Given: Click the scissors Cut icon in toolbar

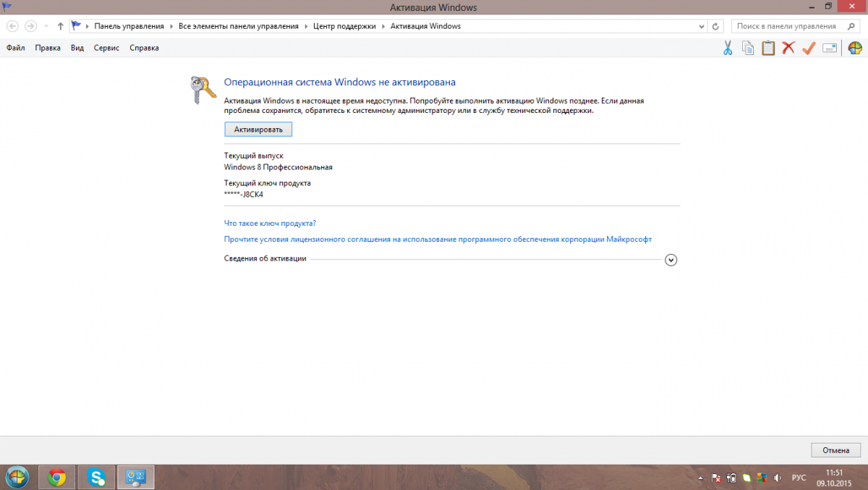Looking at the screenshot, I should pos(728,48).
